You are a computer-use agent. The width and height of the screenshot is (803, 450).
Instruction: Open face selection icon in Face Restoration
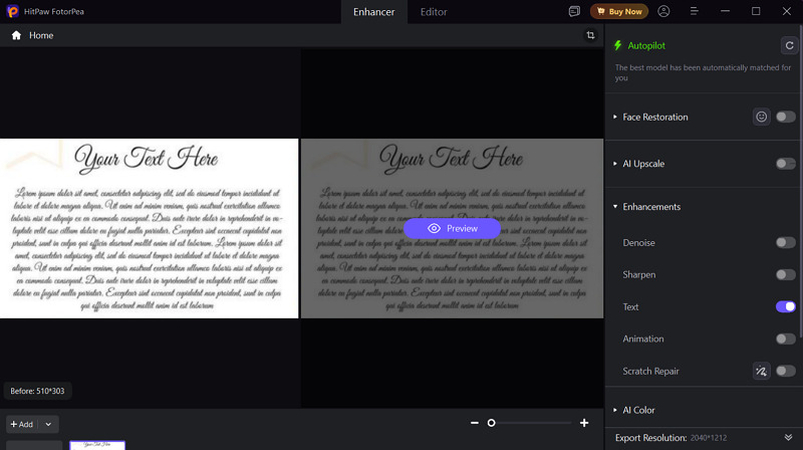point(762,117)
